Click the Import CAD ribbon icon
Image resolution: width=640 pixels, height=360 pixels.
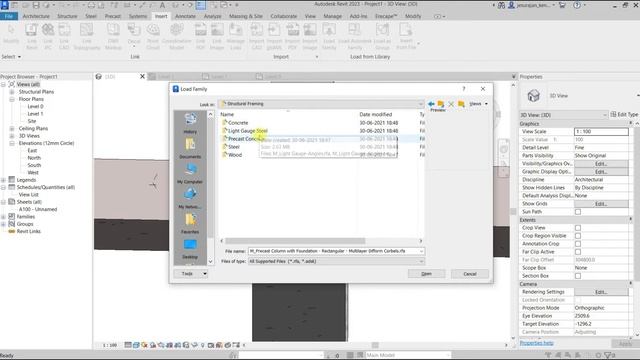[x=256, y=36]
